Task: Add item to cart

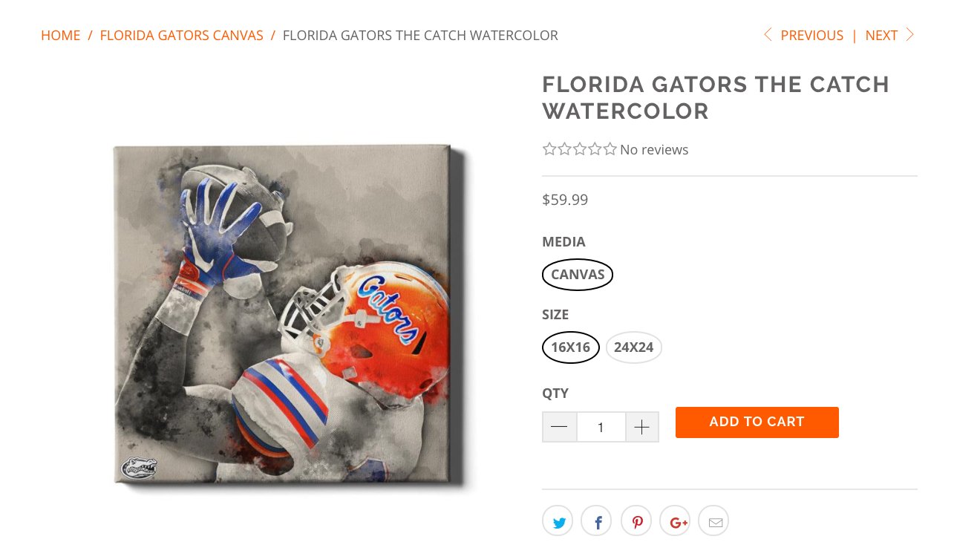Action: 757,422
